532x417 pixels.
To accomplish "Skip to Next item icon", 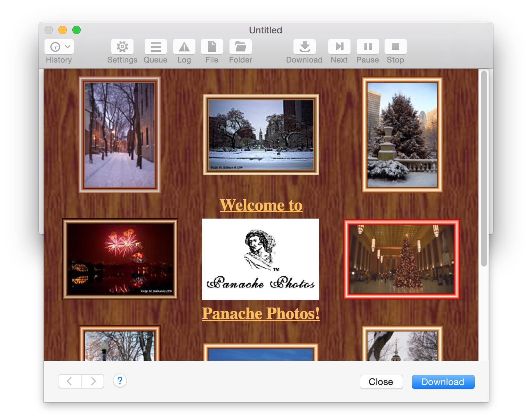I will point(339,47).
